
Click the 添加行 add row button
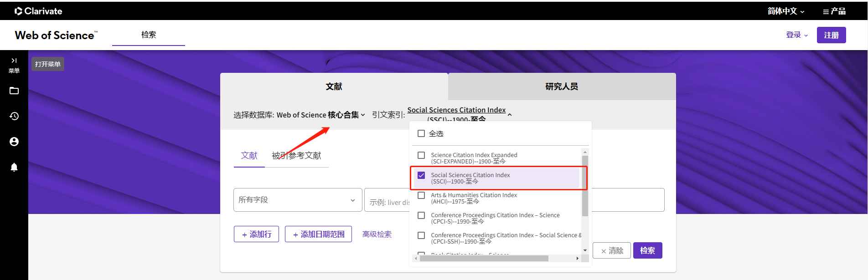click(256, 234)
